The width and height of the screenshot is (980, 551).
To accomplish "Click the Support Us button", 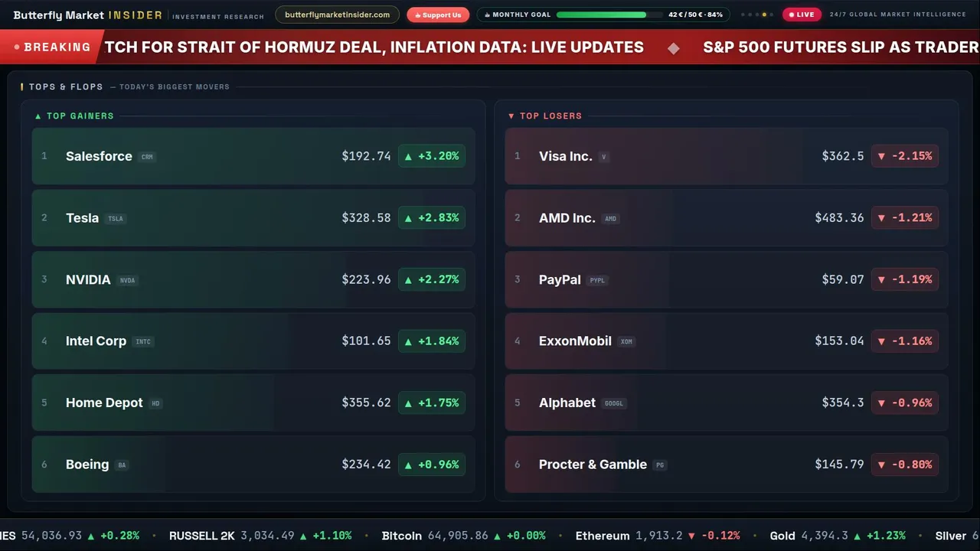I will coord(438,15).
